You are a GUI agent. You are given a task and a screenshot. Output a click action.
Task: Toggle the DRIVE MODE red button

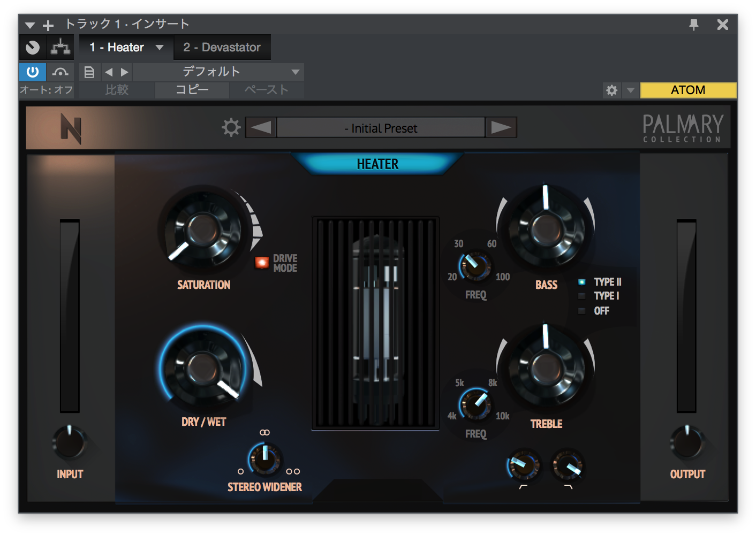(x=262, y=262)
